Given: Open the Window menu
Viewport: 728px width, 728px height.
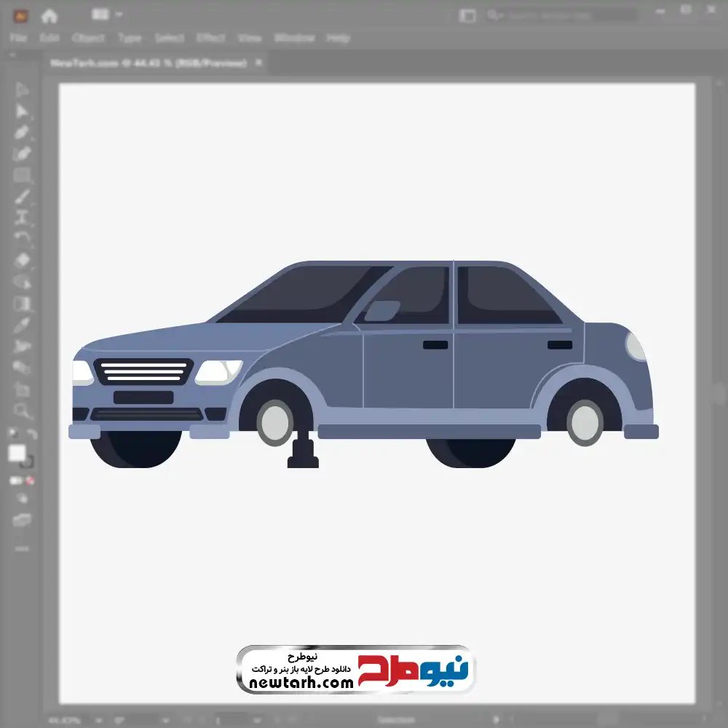Looking at the screenshot, I should click(x=294, y=38).
